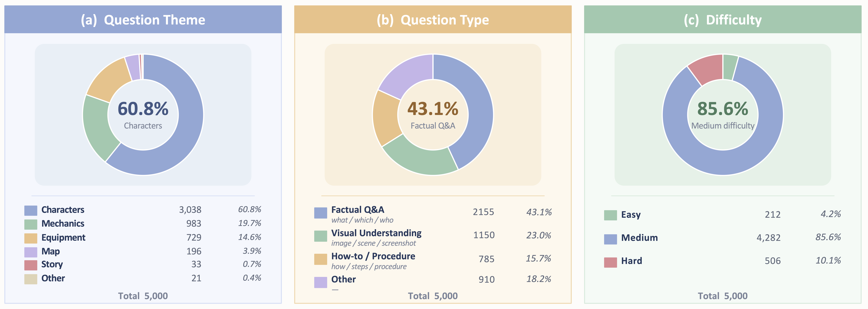Click the Visual Understanding legend color swatch
Image resolution: width=868 pixels, height=309 pixels.
coord(320,236)
